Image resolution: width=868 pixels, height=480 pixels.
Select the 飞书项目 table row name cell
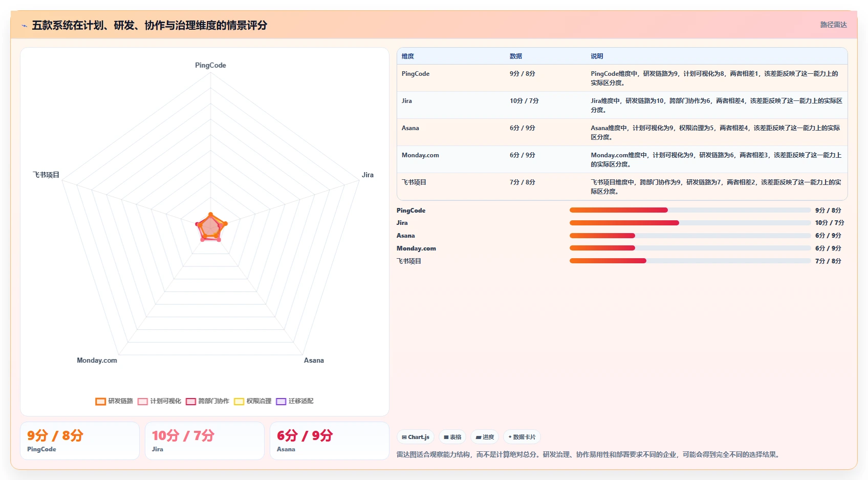[451, 186]
